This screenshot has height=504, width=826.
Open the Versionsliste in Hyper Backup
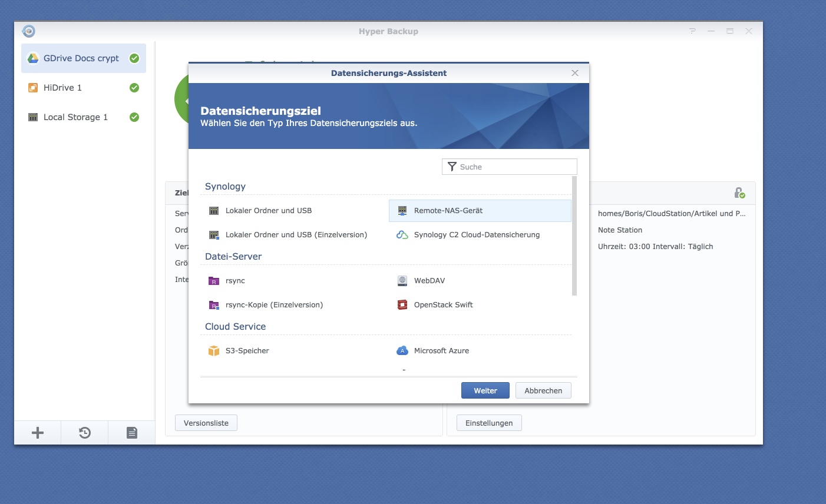tap(206, 423)
